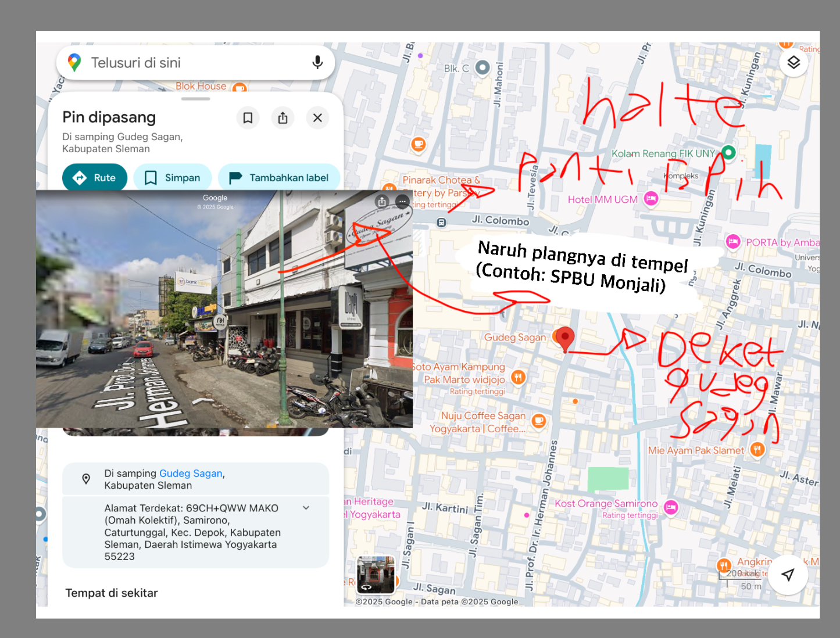This screenshot has width=840, height=638.
Task: Click the bookmark save icon beside Pin dipasang
Action: [x=248, y=118]
